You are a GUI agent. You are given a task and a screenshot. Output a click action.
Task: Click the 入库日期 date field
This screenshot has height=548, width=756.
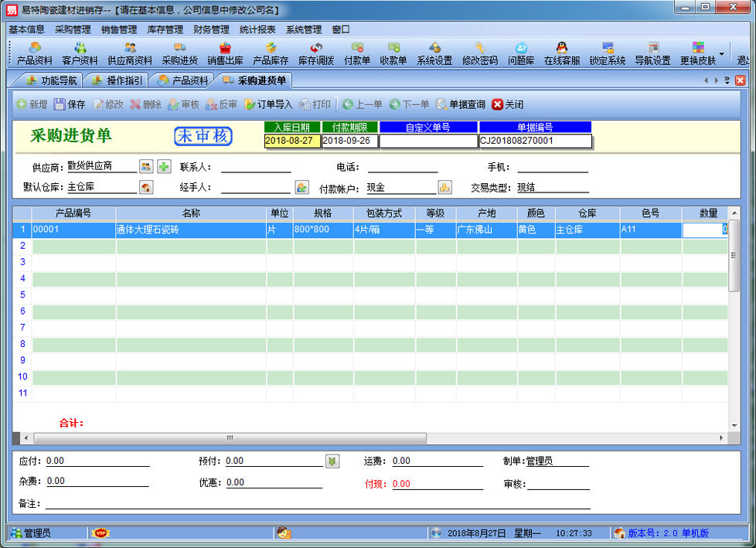coord(291,141)
